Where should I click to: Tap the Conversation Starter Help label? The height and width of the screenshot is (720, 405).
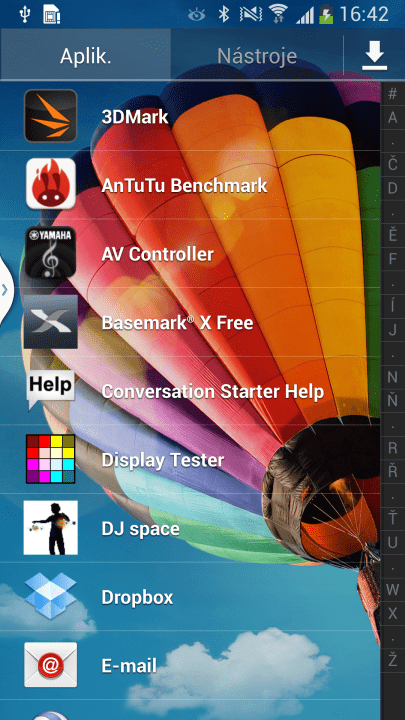[213, 392]
